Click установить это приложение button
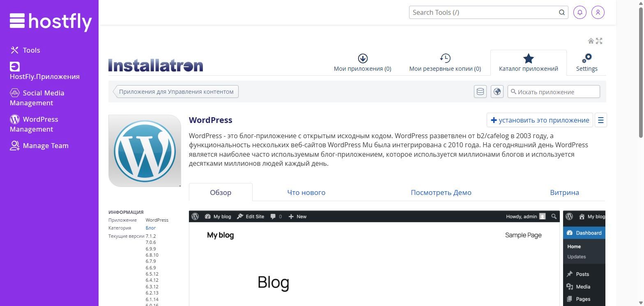Screen dimensions: 644x306 click(x=540, y=120)
